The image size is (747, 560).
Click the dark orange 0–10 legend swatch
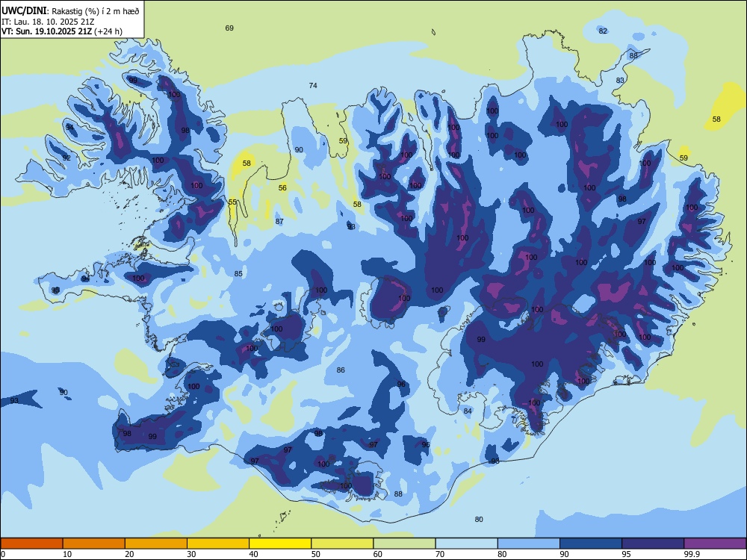(31, 544)
